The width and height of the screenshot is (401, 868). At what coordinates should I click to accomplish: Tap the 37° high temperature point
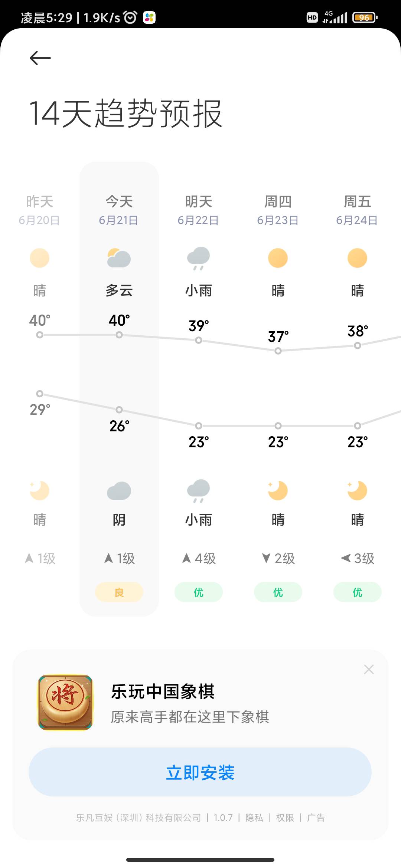(x=278, y=351)
